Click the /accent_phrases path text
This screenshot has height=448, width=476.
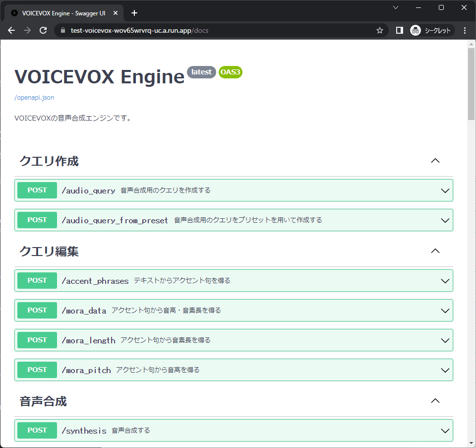pos(95,281)
